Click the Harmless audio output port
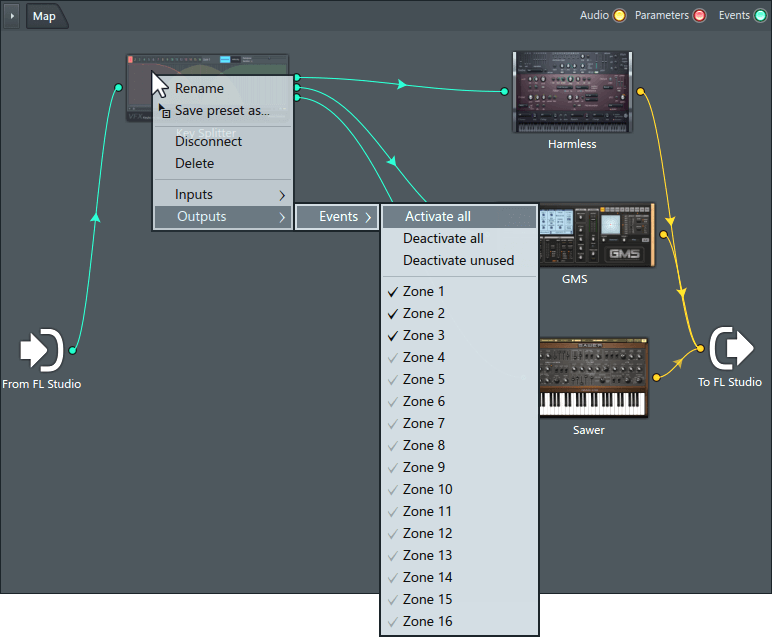 tap(641, 91)
